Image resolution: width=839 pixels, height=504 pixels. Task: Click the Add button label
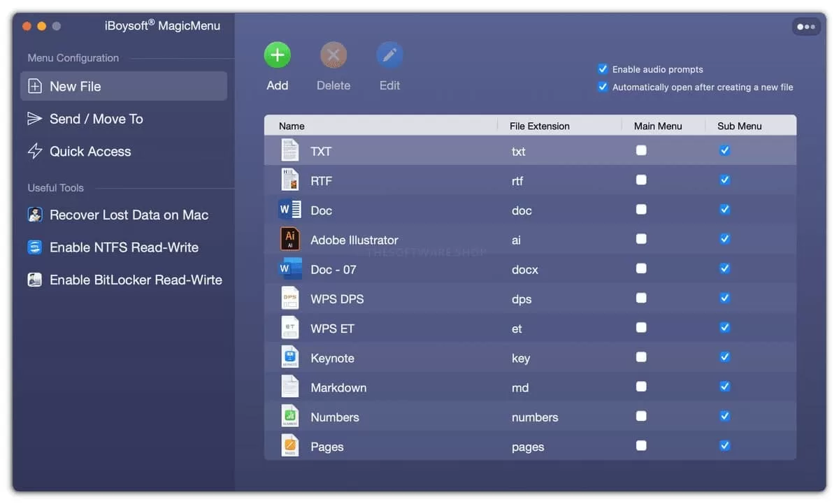pyautogui.click(x=278, y=85)
